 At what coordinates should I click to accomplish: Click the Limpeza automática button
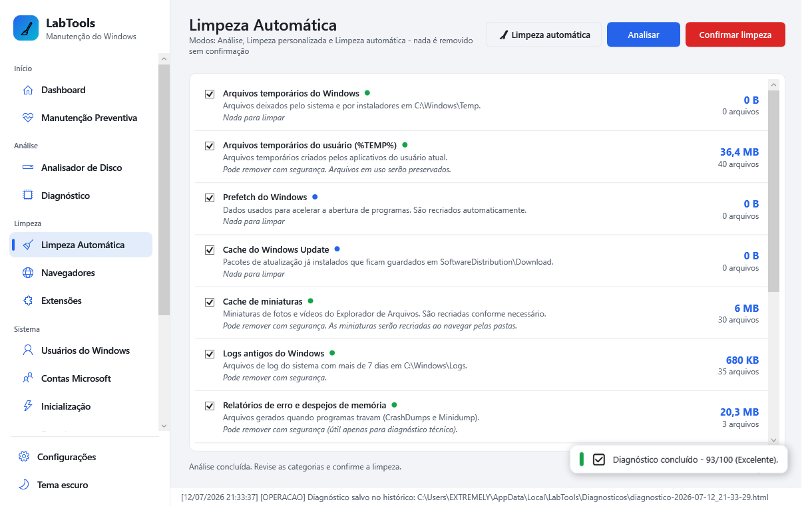click(544, 35)
